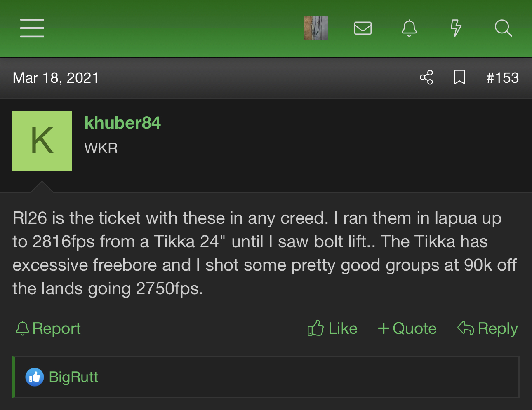Viewport: 532px width, 410px height.
Task: Toggle bookmark on post #153
Action: coord(459,77)
